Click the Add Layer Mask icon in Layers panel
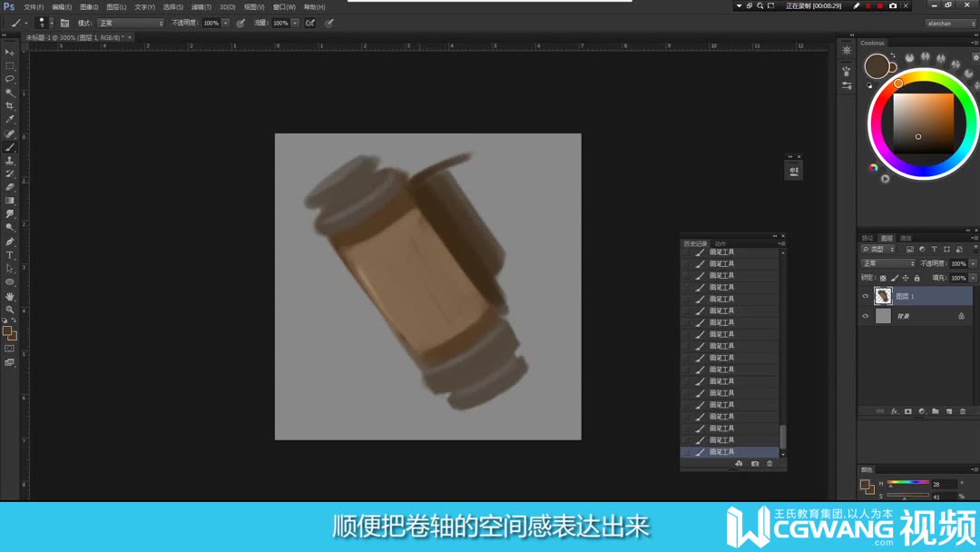Image resolution: width=980 pixels, height=552 pixels. coord(907,411)
